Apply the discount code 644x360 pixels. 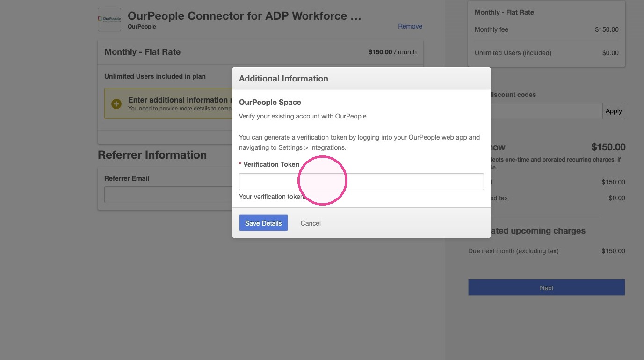(614, 111)
